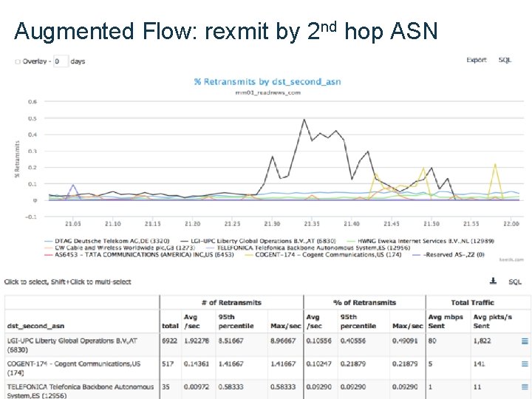This screenshot has height=399, width=532.
Task: Click the value 1.92278
Action: tap(197, 341)
